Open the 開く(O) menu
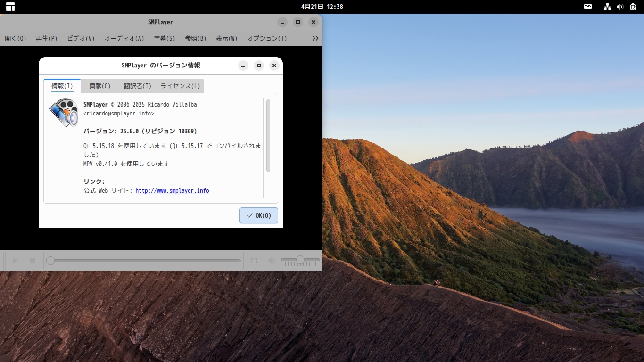Image resolution: width=644 pixels, height=362 pixels. coord(15,38)
